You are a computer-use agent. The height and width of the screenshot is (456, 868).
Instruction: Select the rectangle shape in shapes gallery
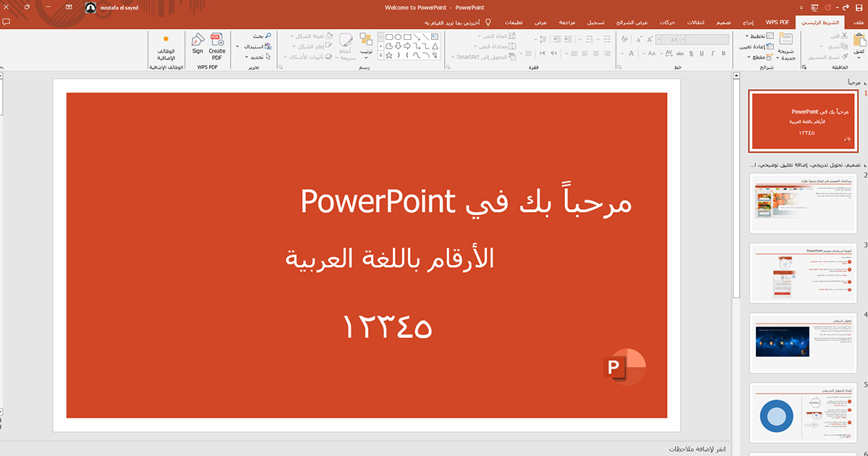407,36
